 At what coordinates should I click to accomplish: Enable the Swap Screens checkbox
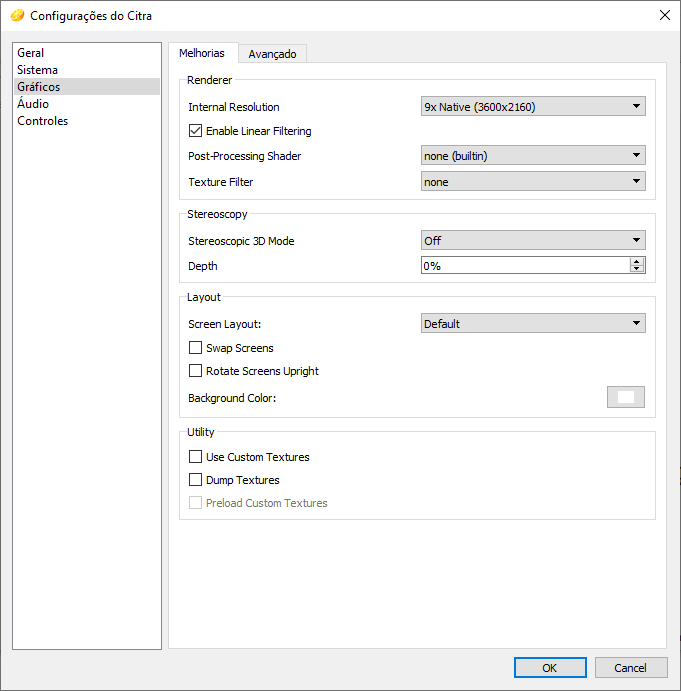click(x=195, y=348)
